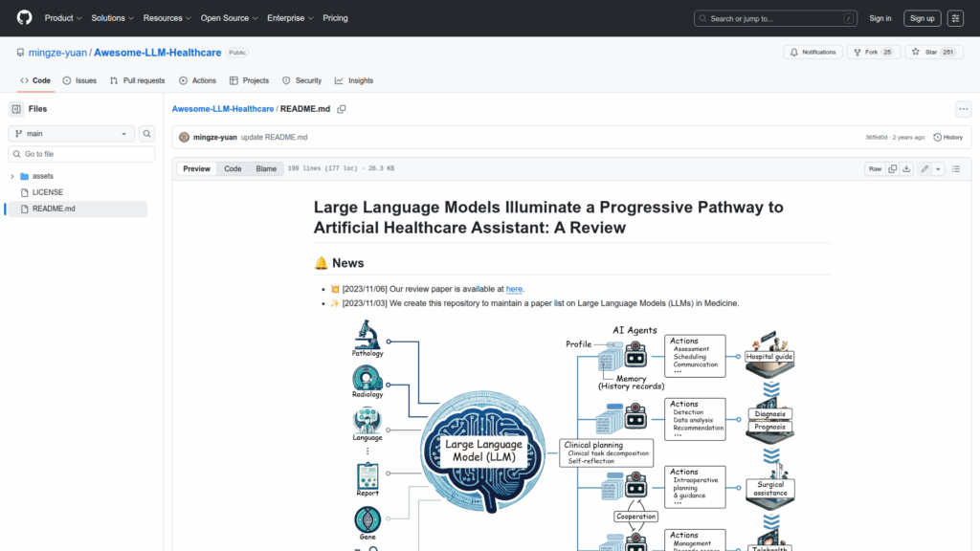Open the review paper 'here' link
The height and width of the screenshot is (551, 980).
tap(514, 288)
